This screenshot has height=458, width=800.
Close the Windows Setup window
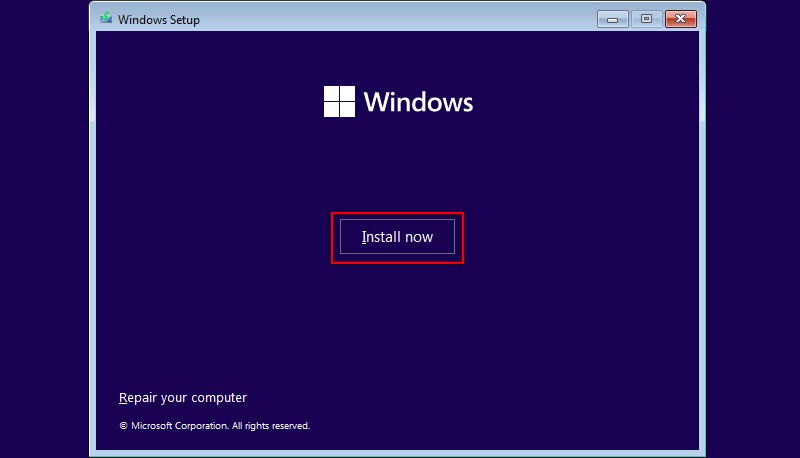tap(681, 19)
